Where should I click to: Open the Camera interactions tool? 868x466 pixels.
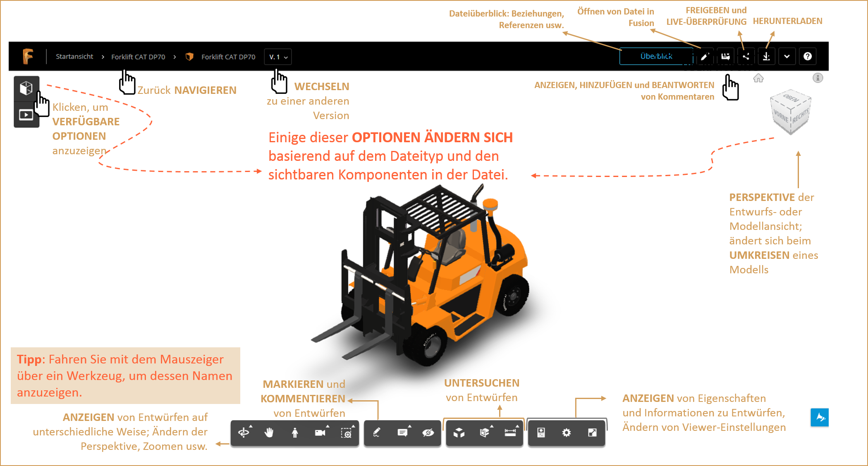320,433
